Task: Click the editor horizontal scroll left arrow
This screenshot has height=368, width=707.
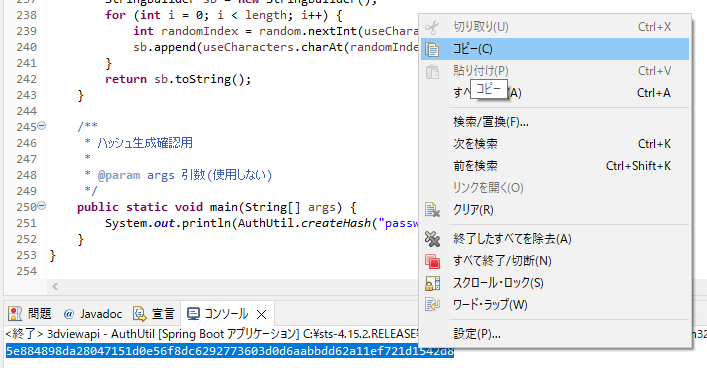Action: 55,286
